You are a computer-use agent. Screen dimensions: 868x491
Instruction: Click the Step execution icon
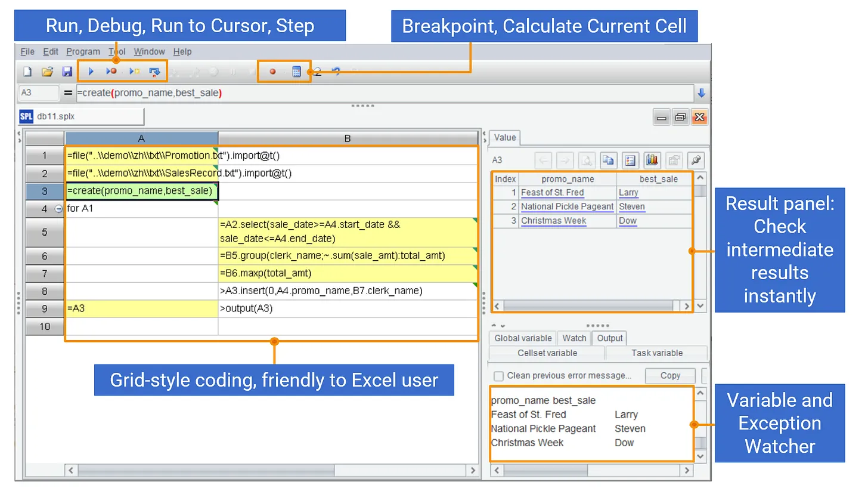click(x=155, y=72)
